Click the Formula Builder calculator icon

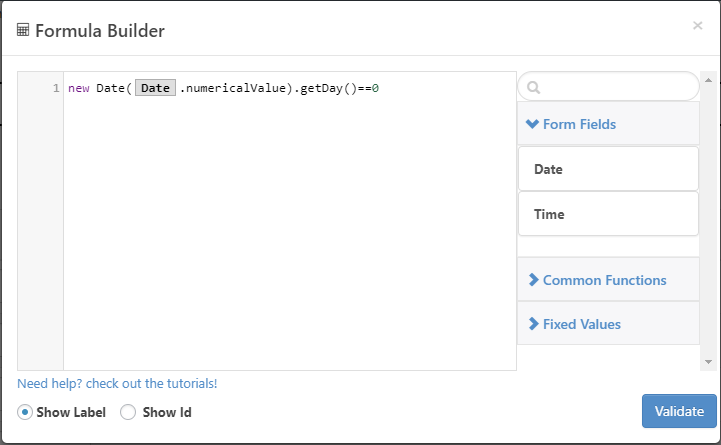[23, 30]
